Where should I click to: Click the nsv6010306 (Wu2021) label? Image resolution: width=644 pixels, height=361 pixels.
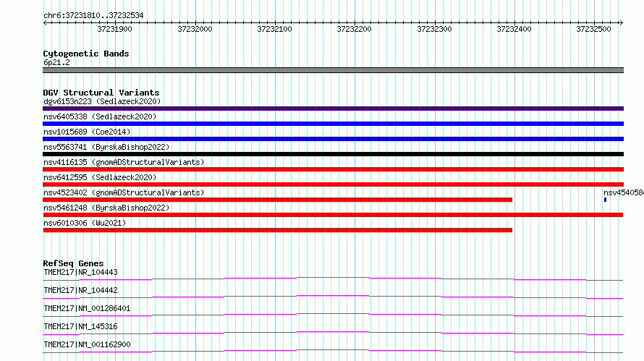coord(85,223)
